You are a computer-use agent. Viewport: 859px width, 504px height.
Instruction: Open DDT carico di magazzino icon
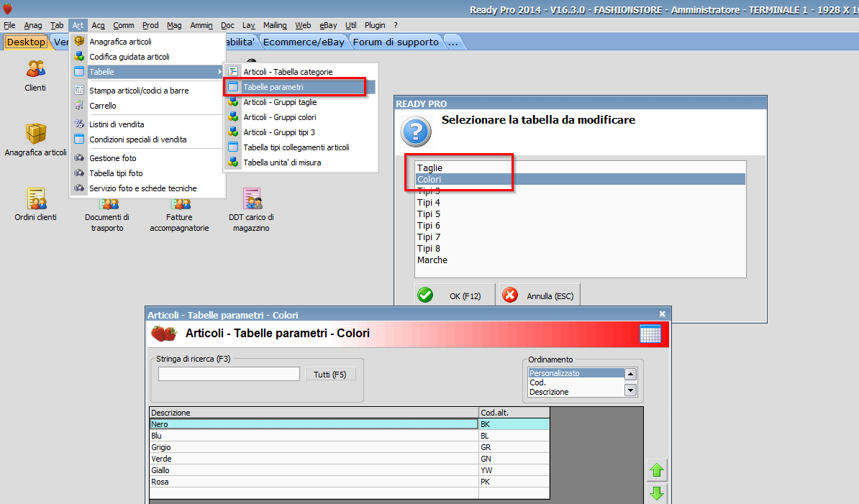[x=252, y=210]
